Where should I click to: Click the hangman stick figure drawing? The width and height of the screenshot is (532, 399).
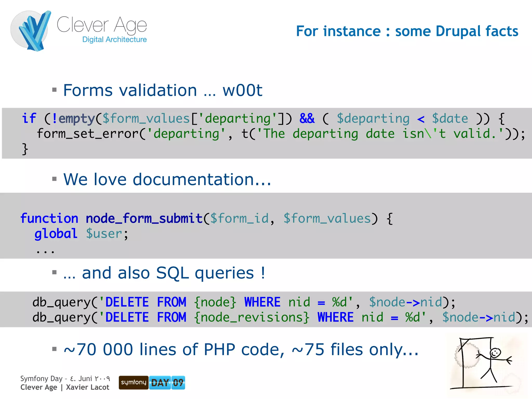point(483,364)
